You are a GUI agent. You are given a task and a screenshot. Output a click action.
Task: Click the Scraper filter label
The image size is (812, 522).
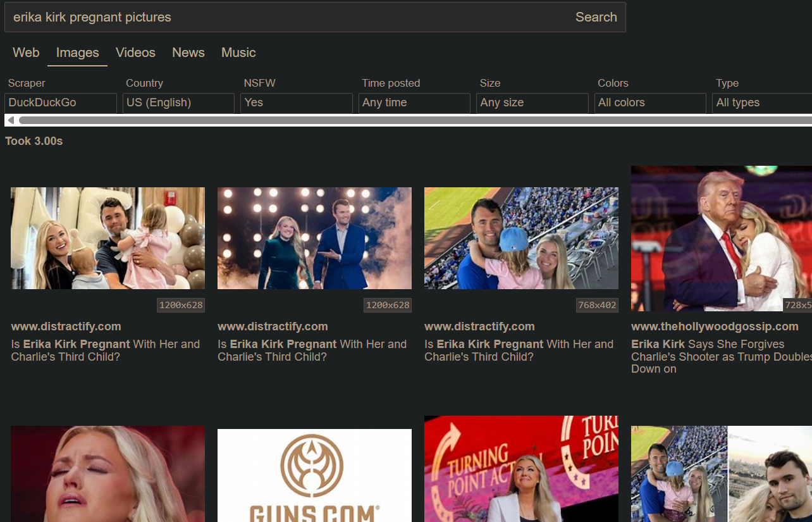pyautogui.click(x=27, y=83)
